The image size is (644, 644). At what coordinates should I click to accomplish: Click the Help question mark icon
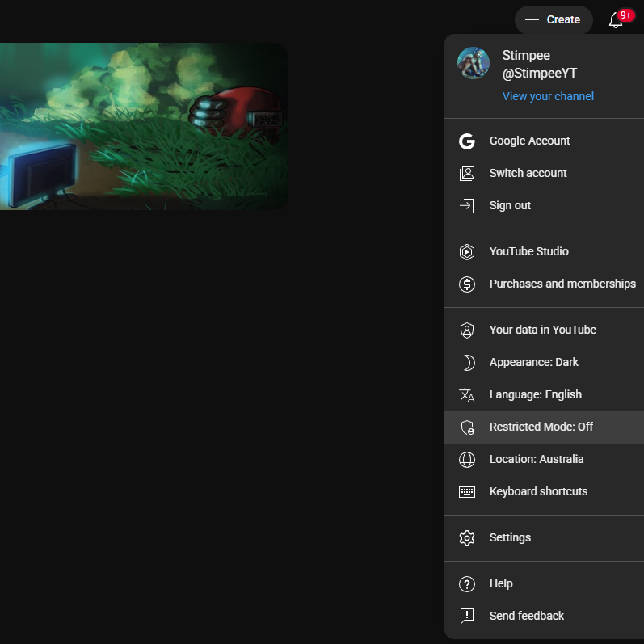click(467, 584)
